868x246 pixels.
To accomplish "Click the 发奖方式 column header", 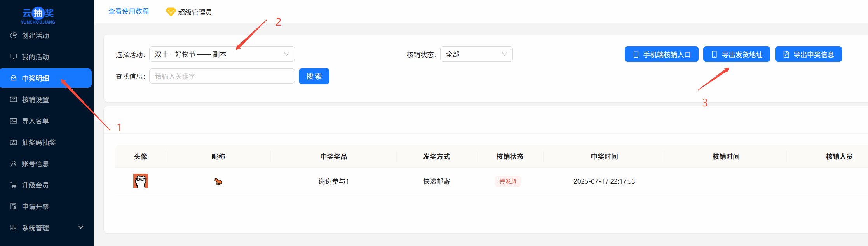I will click(436, 157).
